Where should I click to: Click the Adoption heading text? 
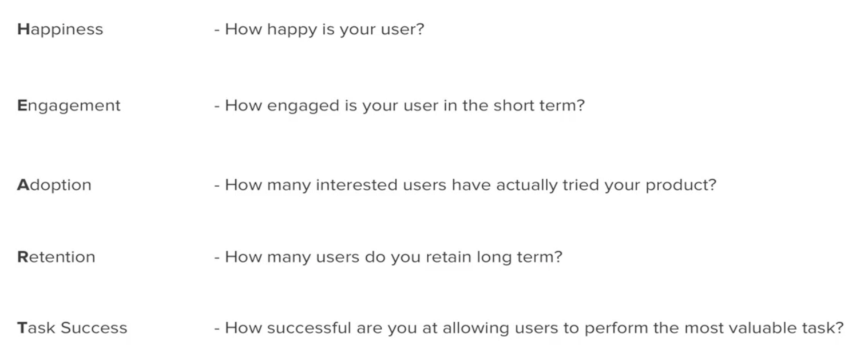[54, 185]
